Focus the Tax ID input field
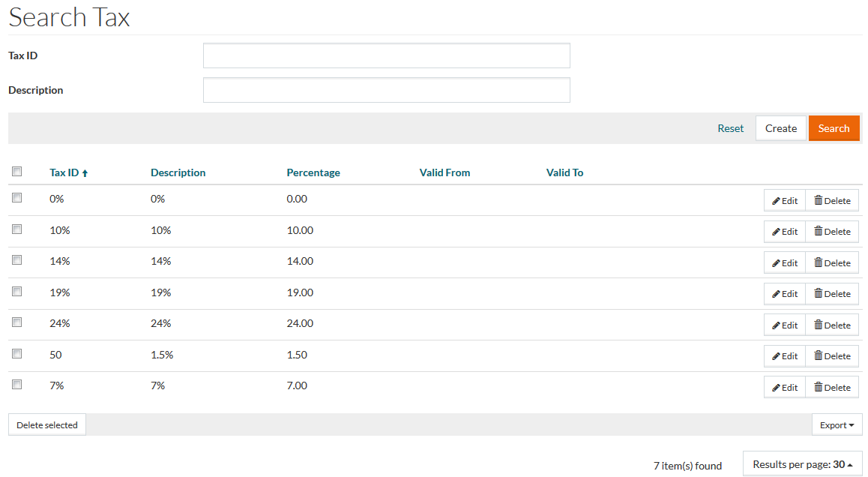 [386, 55]
